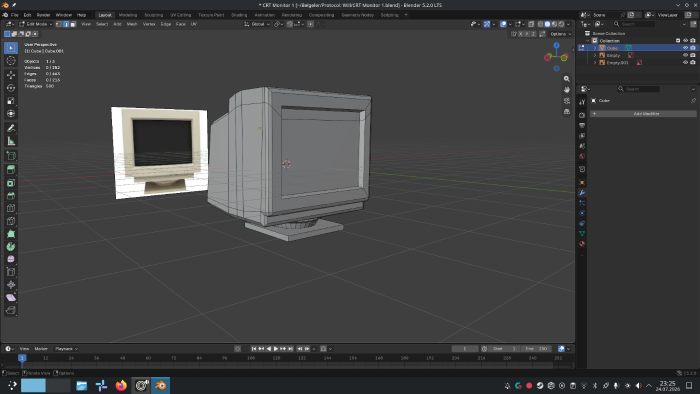This screenshot has height=394, width=700.
Task: Expand the Empty.001 item in outliner
Action: tap(595, 62)
